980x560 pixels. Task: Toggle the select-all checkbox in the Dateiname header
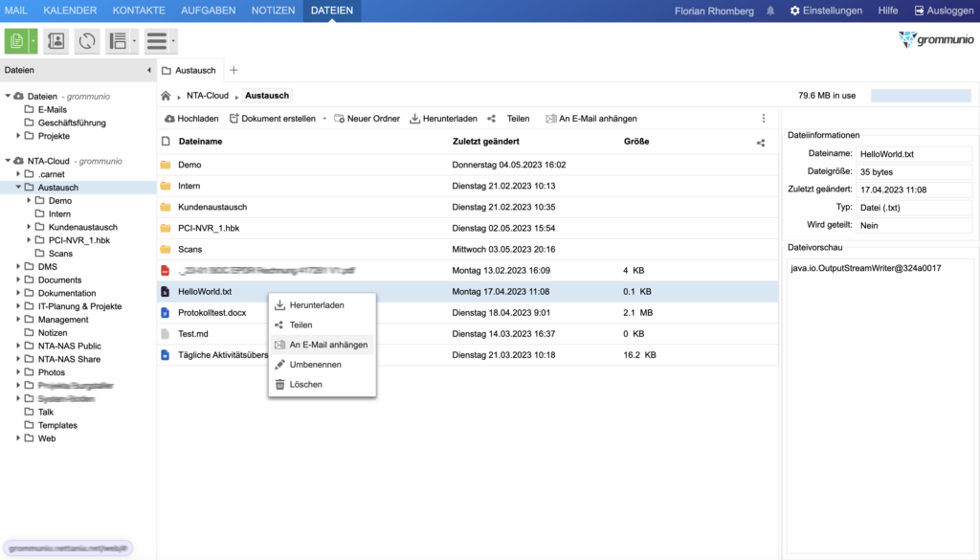(166, 142)
